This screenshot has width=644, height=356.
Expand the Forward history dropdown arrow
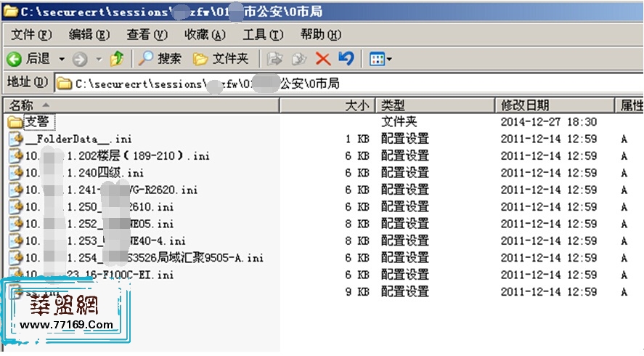[x=99, y=59]
